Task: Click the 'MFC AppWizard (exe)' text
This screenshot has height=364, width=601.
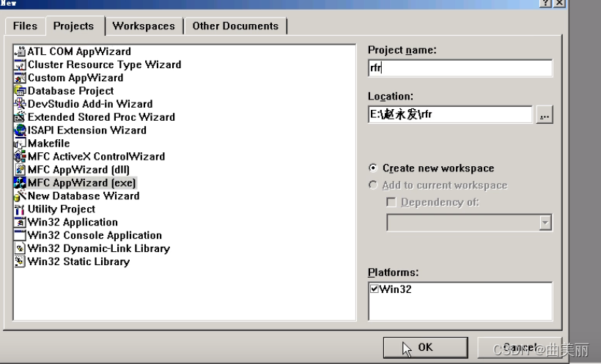Action: (81, 183)
